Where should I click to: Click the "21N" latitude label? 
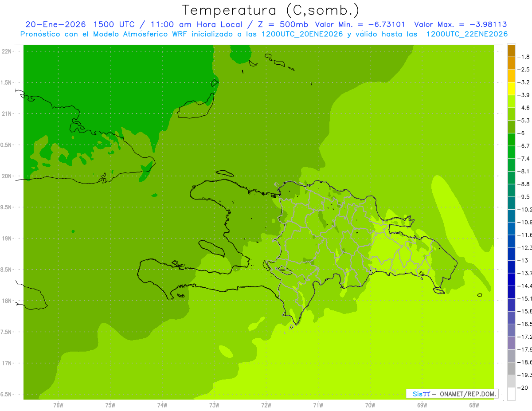[7, 114]
